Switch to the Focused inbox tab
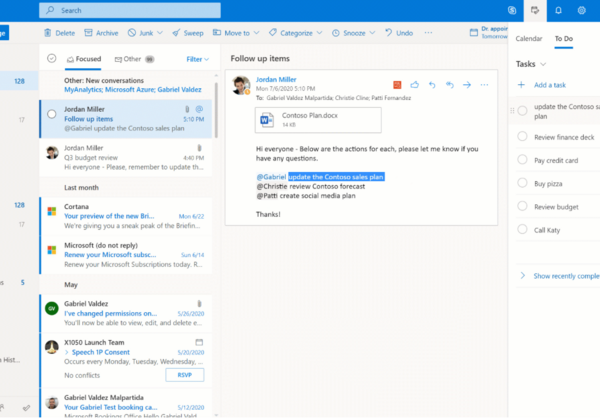This screenshot has width=600, height=420. point(83,59)
